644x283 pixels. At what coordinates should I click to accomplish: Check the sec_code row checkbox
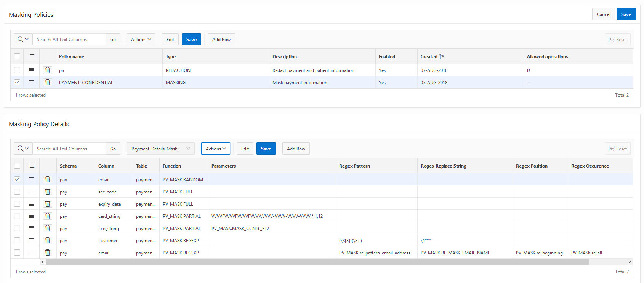(x=17, y=192)
